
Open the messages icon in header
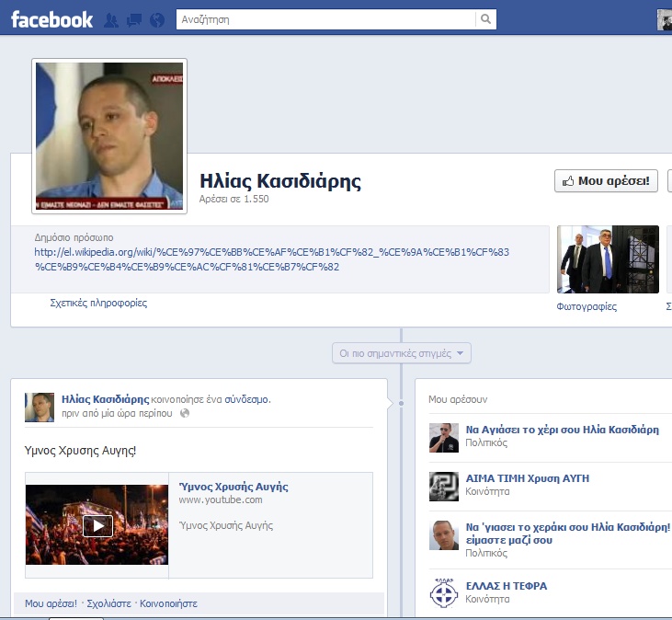click(134, 19)
